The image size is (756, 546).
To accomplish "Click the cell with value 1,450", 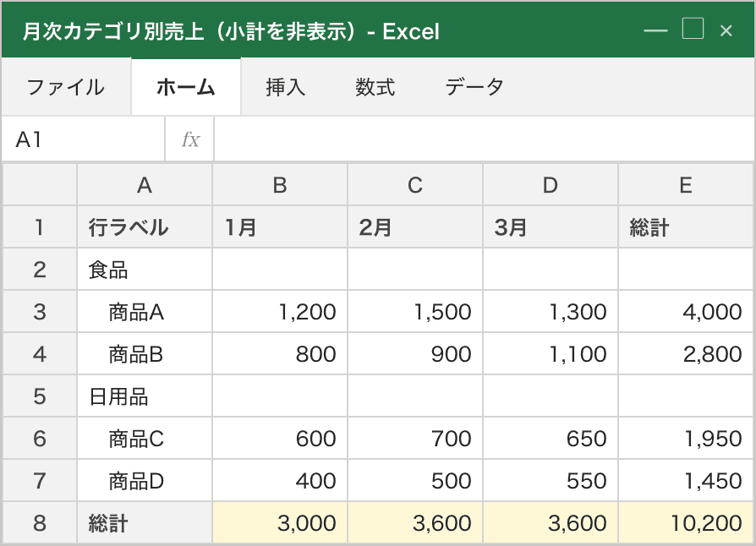I will tap(686, 480).
